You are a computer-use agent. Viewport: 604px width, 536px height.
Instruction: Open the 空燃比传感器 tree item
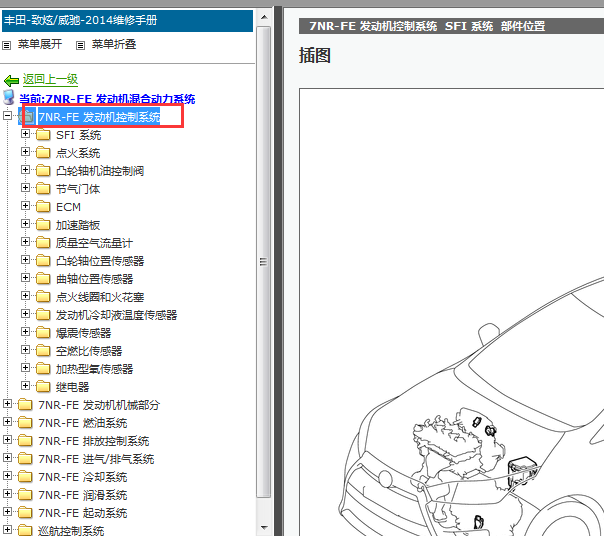89,351
